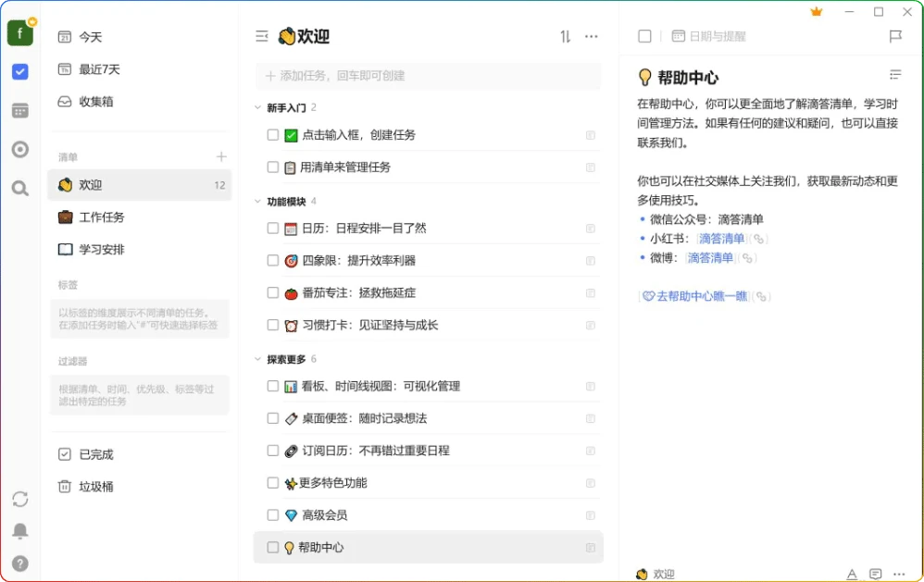
Task: Open the comment icon in detail footer
Action: (x=875, y=575)
